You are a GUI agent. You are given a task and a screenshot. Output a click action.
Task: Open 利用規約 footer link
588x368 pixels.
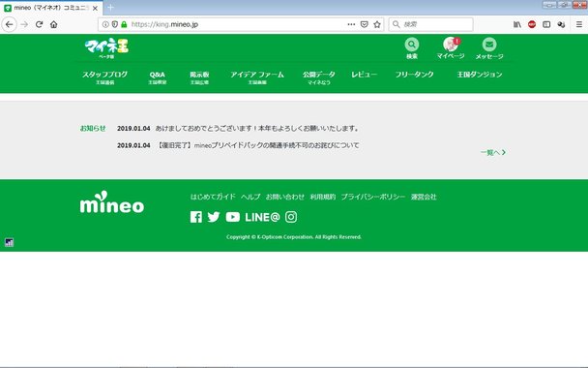322,197
